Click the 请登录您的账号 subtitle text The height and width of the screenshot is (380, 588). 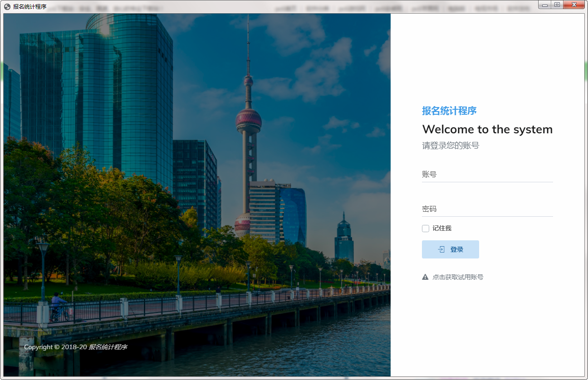(451, 146)
